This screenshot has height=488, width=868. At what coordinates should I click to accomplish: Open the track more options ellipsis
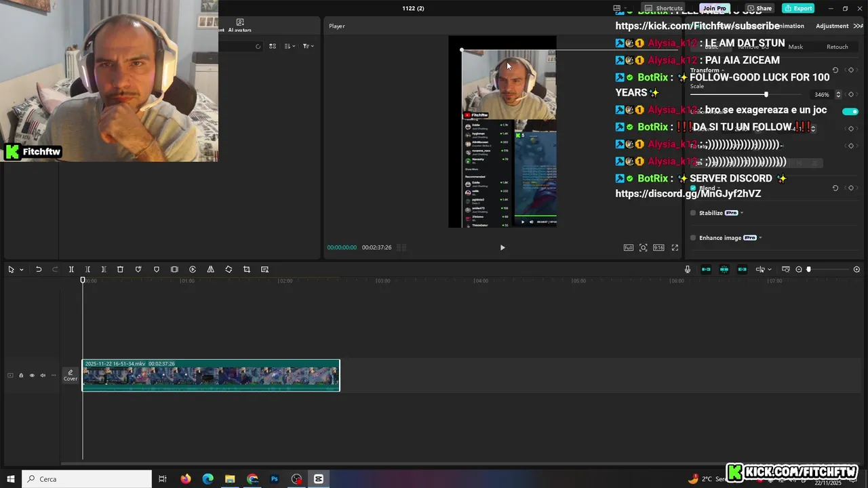pos(54,375)
